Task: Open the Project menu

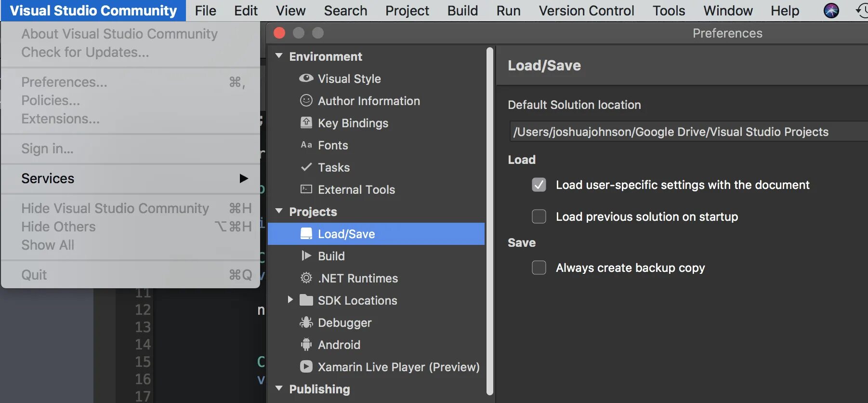Action: click(x=407, y=11)
